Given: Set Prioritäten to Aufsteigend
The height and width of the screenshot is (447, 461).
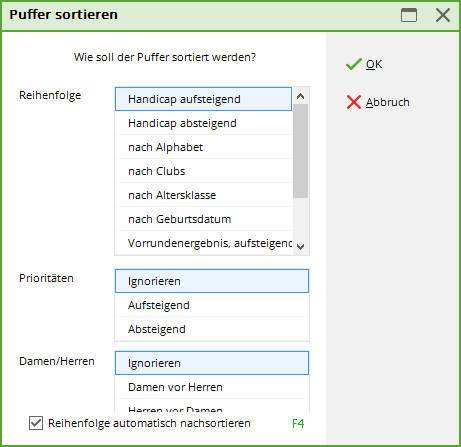Looking at the screenshot, I should coord(212,305).
